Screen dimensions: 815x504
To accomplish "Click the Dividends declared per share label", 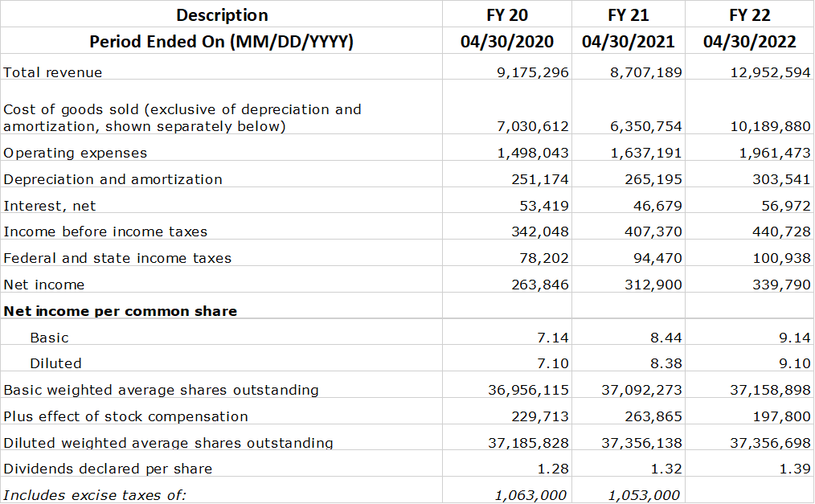I will pos(108,469).
